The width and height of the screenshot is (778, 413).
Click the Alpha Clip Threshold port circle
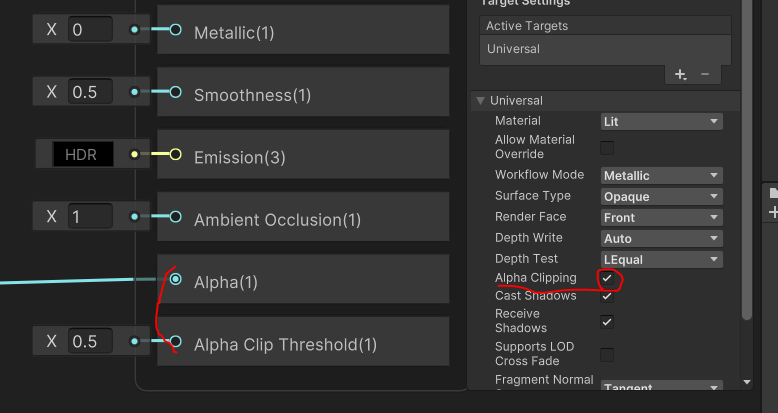click(175, 342)
